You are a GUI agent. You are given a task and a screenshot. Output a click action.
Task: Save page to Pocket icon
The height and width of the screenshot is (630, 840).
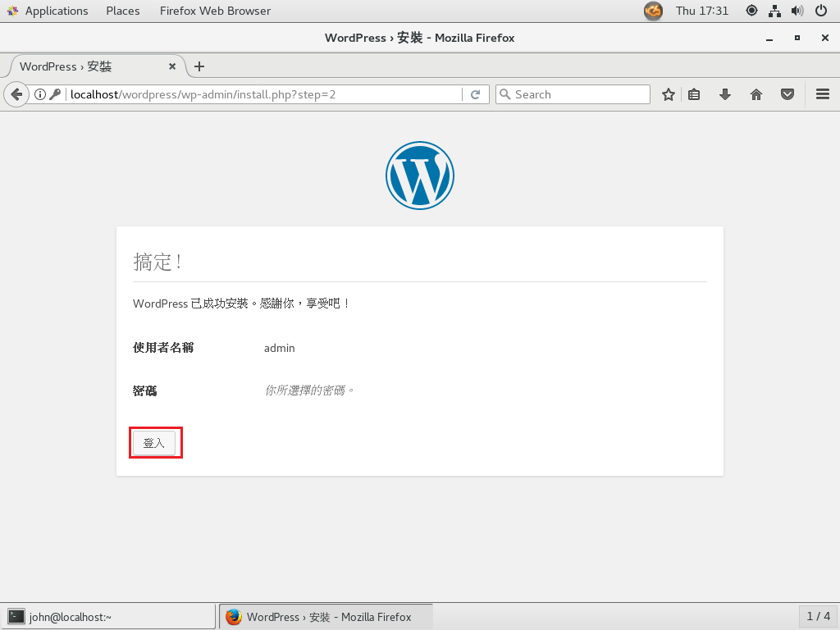[787, 95]
